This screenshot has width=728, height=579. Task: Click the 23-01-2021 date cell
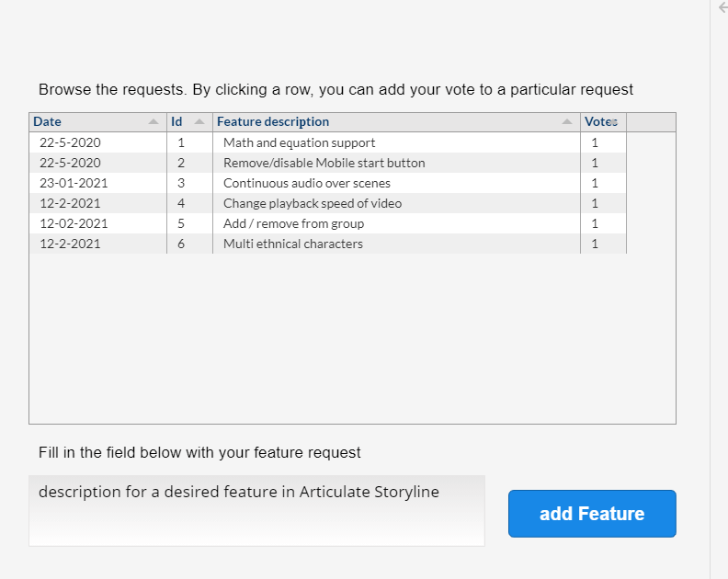(x=74, y=183)
